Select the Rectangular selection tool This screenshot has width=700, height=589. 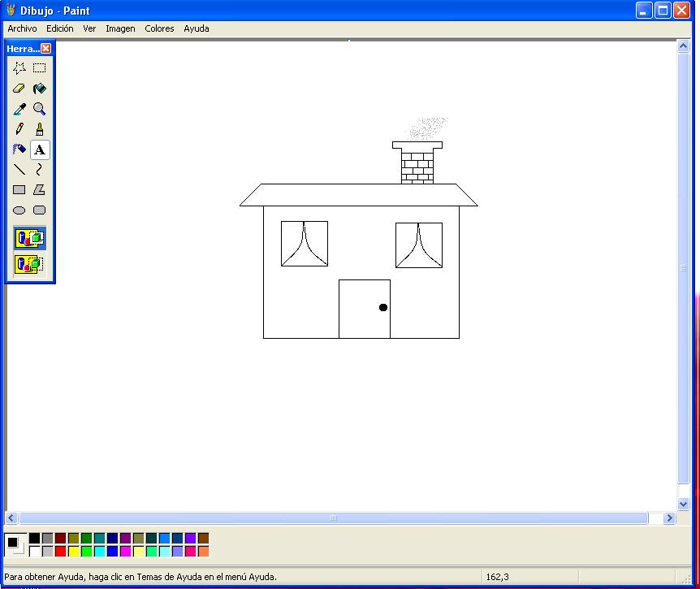point(39,68)
